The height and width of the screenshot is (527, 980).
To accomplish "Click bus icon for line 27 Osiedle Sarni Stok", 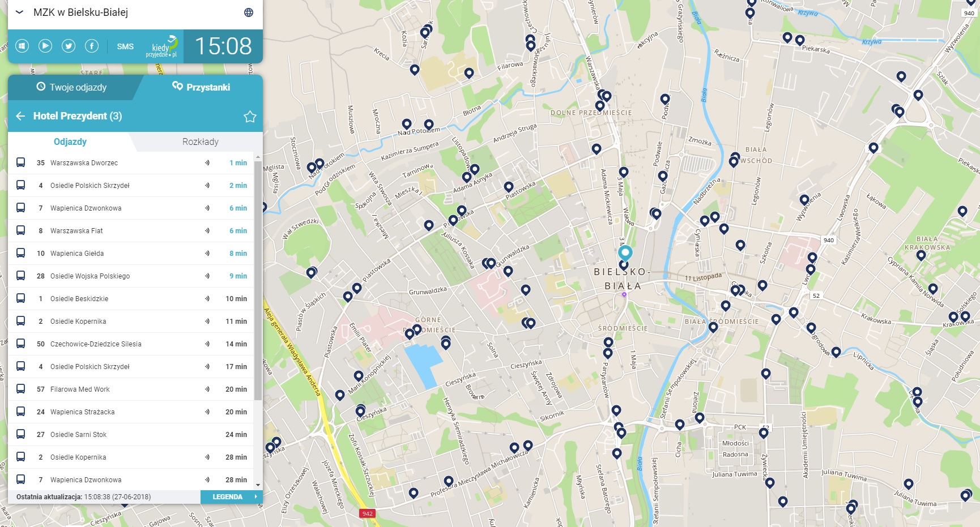I will point(20,434).
